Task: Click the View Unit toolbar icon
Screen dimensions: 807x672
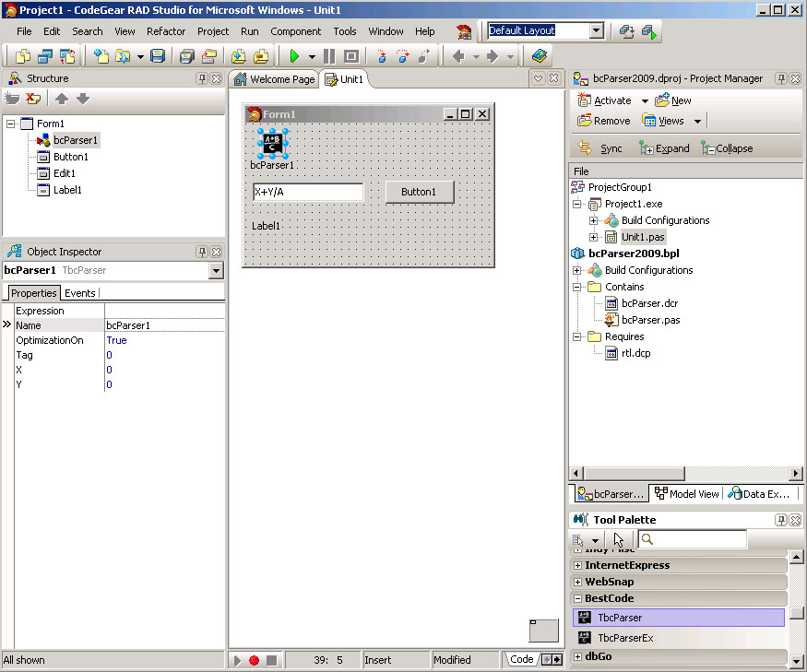Action: (23, 56)
